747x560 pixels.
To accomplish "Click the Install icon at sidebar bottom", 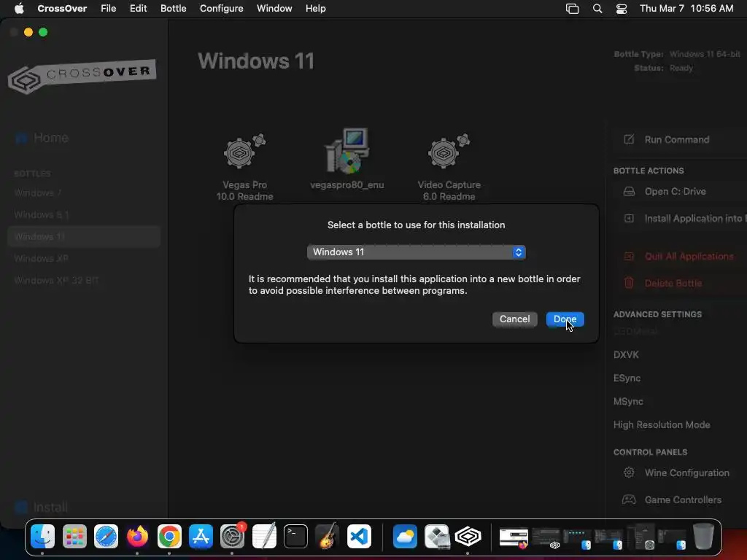I will (x=21, y=507).
